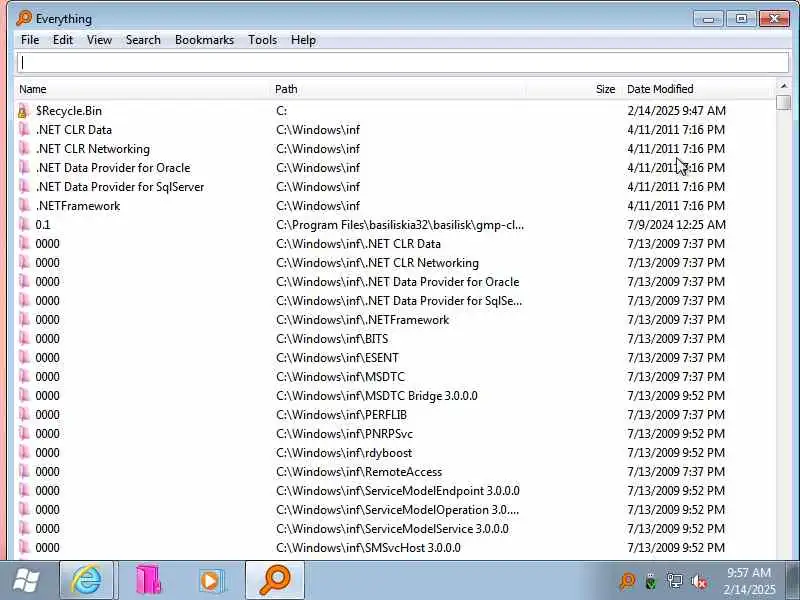
Task: Click the Everything system tray icon
Action: 627,581
